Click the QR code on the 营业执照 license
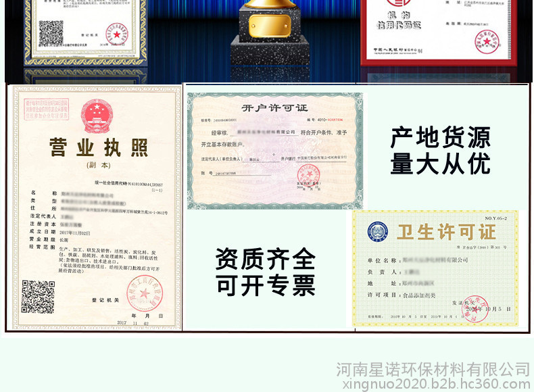The image size is (534, 392). point(39,297)
